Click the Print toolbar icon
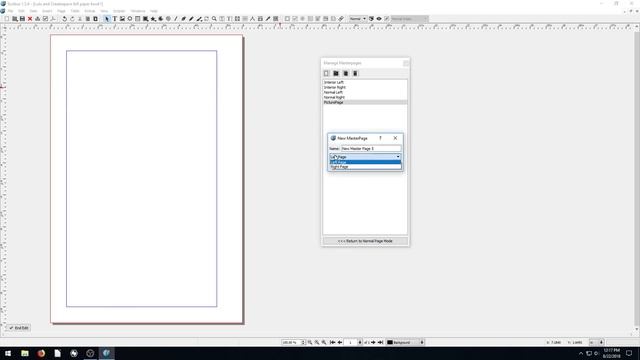This screenshot has width=640, height=360. (x=38, y=19)
